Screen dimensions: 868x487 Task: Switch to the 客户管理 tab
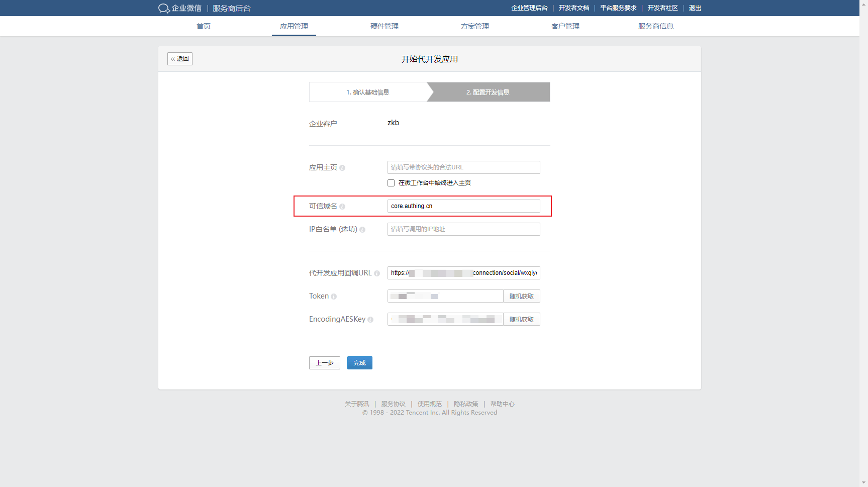point(565,26)
